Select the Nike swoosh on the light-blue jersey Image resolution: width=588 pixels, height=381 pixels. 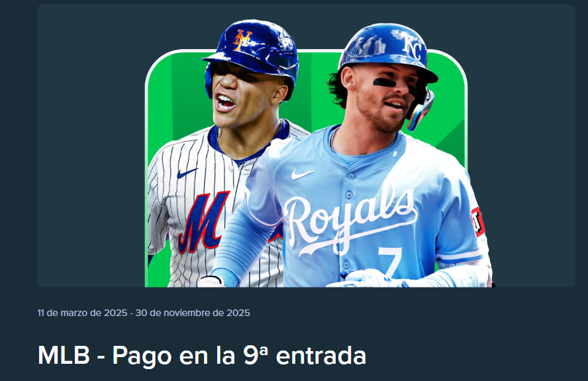[x=303, y=174]
